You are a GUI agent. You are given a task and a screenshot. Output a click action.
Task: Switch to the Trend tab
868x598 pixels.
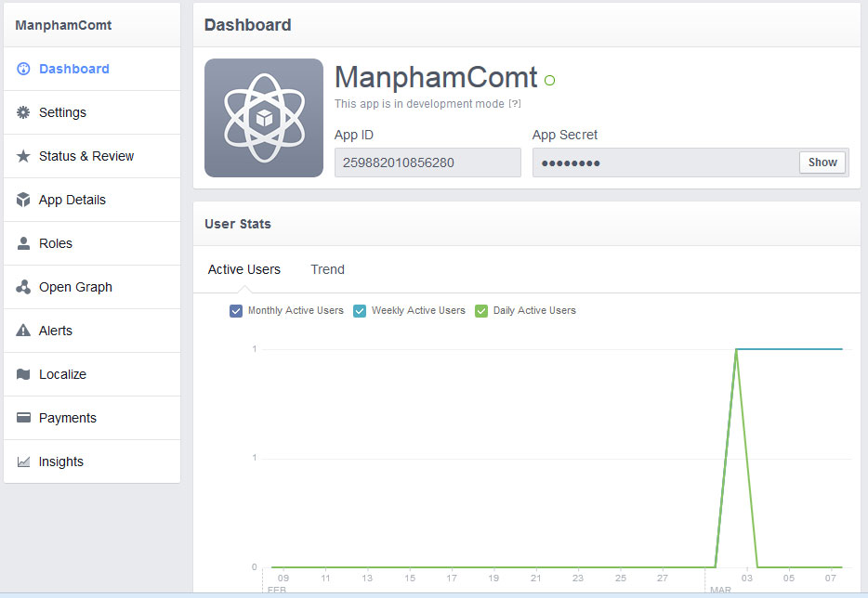coord(328,269)
